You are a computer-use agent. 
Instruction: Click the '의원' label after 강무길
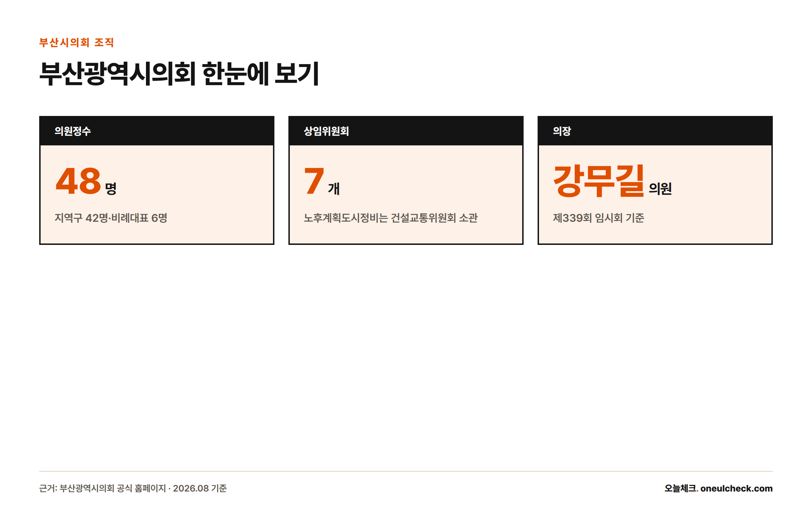click(660, 188)
